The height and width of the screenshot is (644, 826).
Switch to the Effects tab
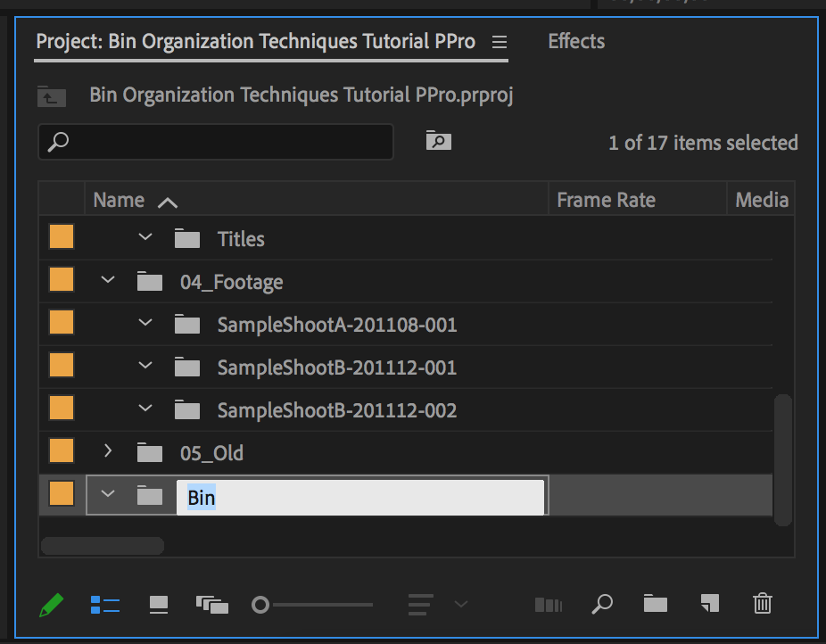(x=576, y=41)
